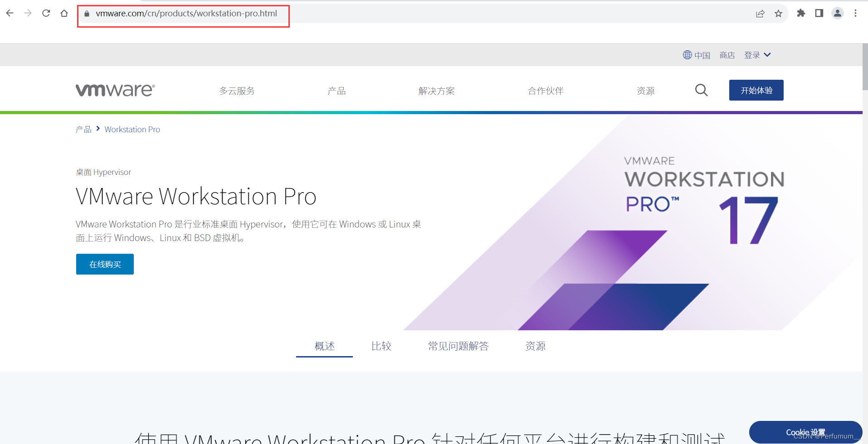Click the 桌面 Hypervisor label text

click(x=103, y=172)
